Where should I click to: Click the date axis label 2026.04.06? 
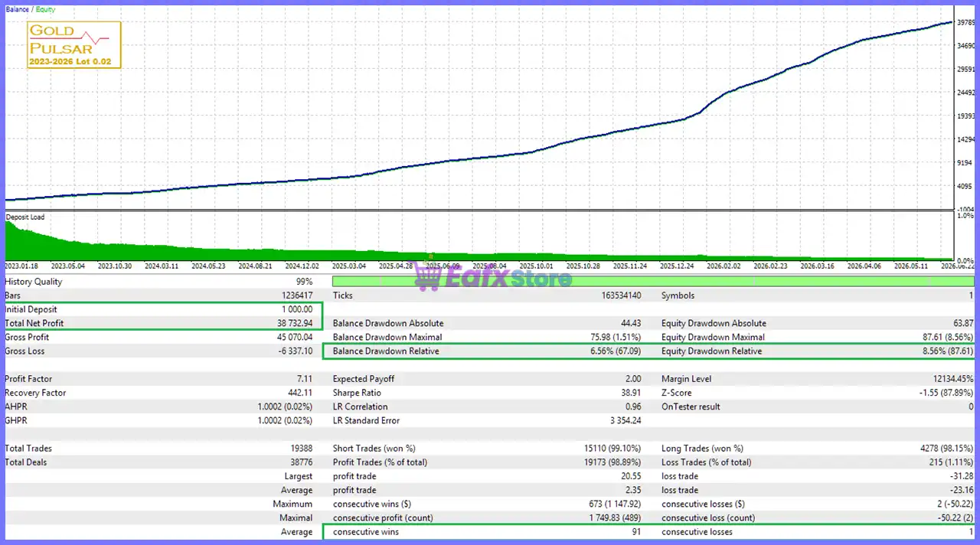(x=864, y=266)
